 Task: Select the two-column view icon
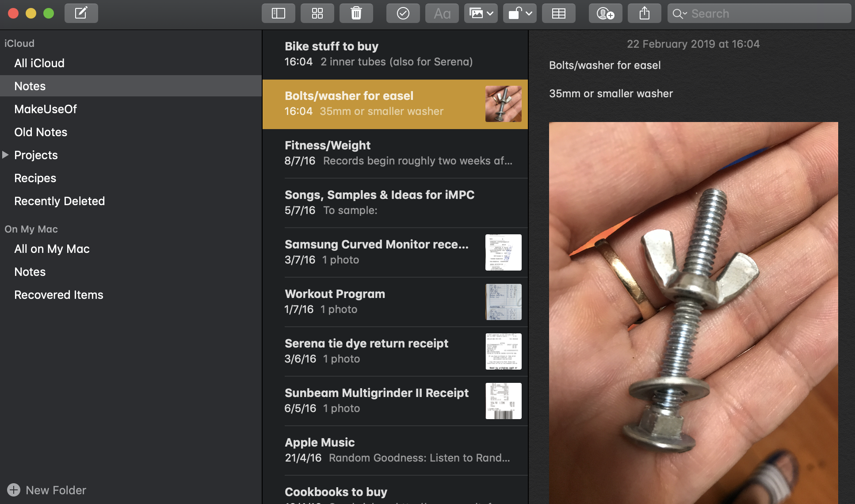[279, 13]
